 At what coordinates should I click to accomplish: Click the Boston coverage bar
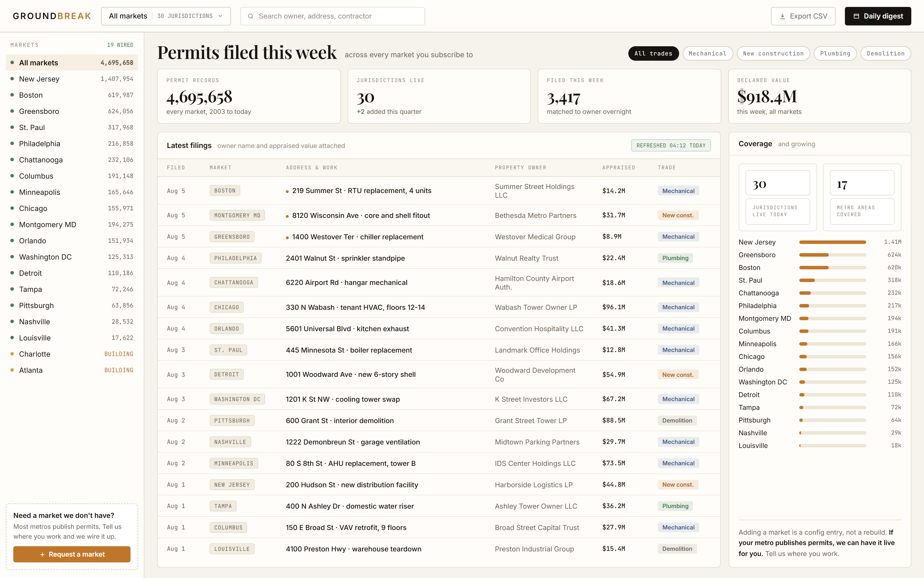832,268
